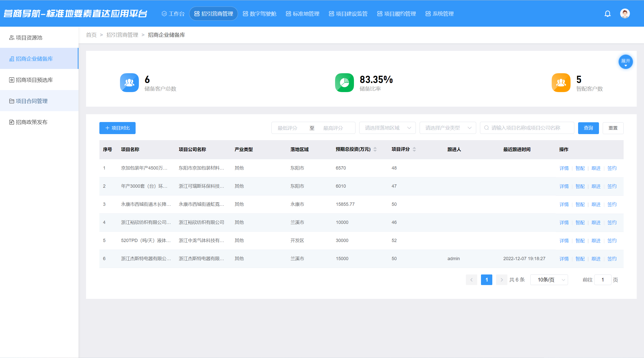
Task: Click 签约 for 京加包装 row
Action: tap(612, 168)
